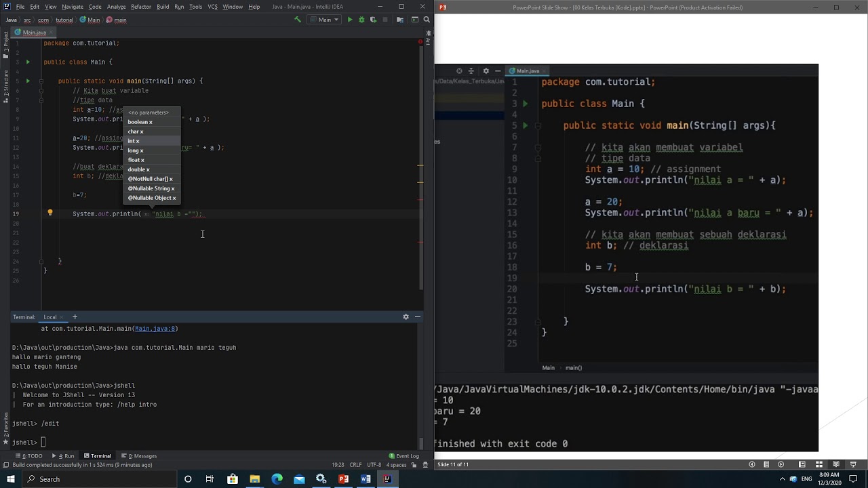Open the Build menu
This screenshot has width=868, height=488.
(x=163, y=7)
